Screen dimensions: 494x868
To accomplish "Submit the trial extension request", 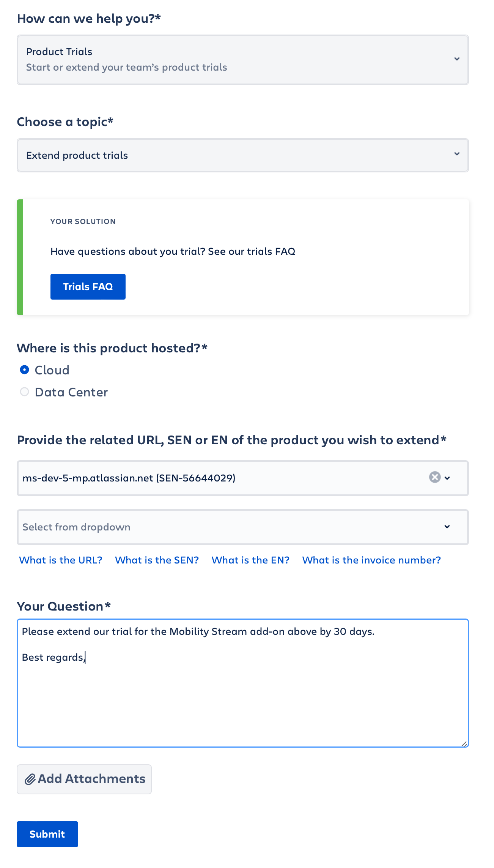I will [x=47, y=834].
